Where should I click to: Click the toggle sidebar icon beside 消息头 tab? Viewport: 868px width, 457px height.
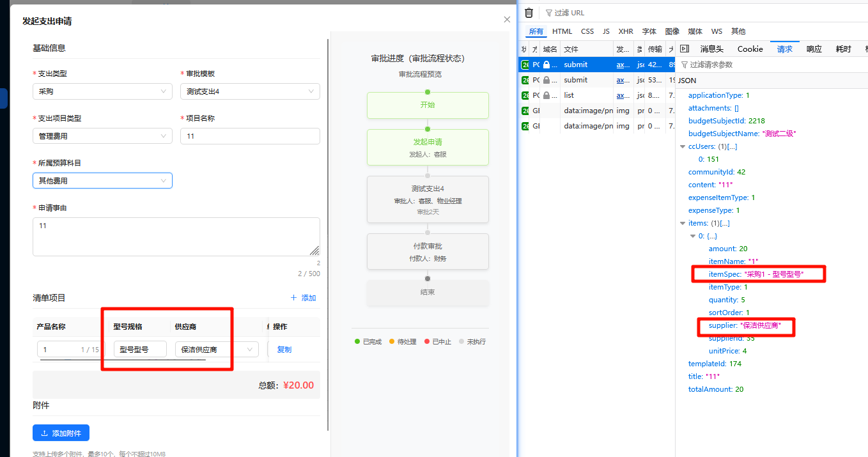(684, 49)
